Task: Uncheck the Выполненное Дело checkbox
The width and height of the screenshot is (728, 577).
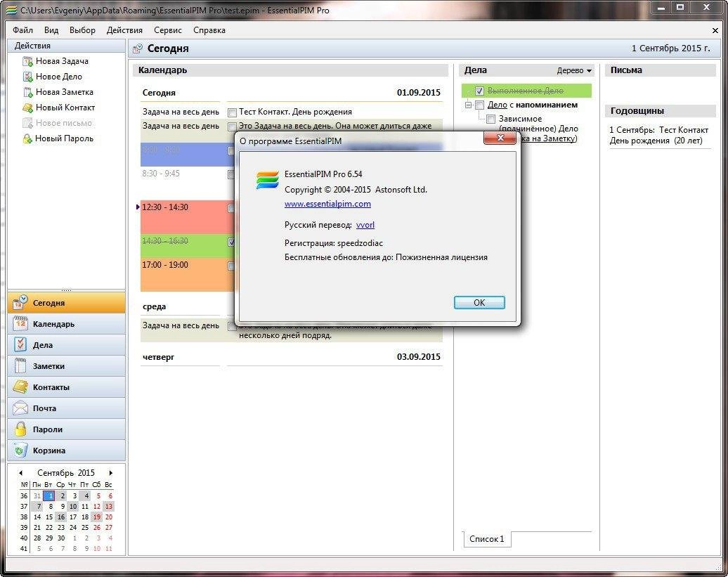Action: [x=480, y=91]
